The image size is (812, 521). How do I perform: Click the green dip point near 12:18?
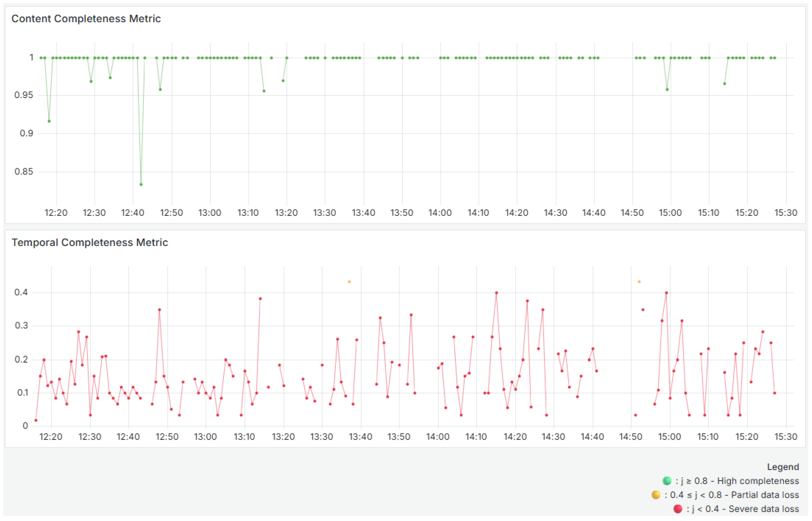pyautogui.click(x=49, y=121)
